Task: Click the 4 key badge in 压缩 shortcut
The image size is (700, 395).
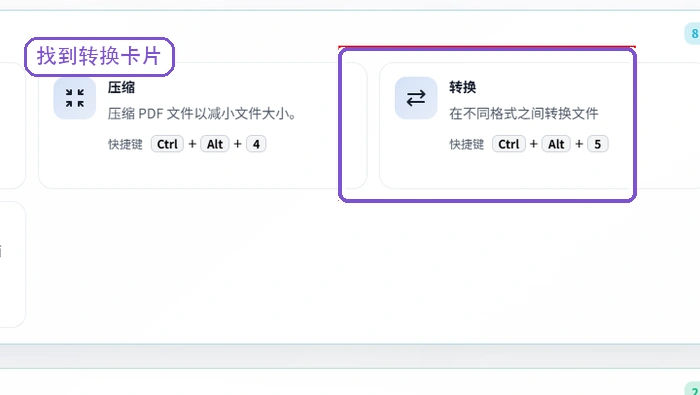Action: [x=256, y=144]
